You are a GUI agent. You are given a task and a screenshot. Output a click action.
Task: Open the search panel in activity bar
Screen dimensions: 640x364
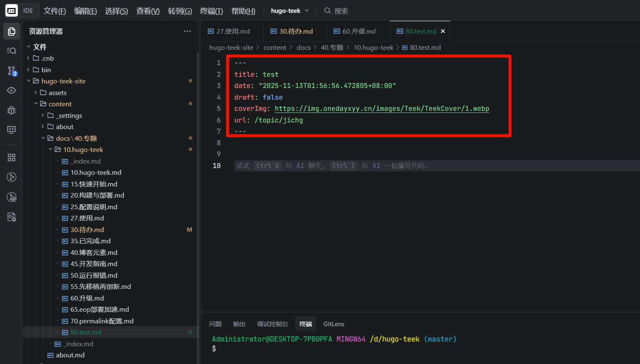(x=12, y=51)
